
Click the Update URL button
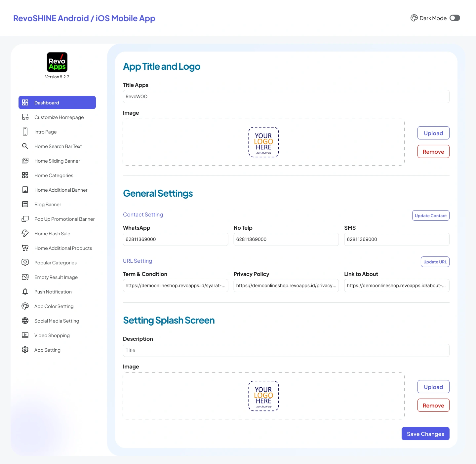[435, 262]
